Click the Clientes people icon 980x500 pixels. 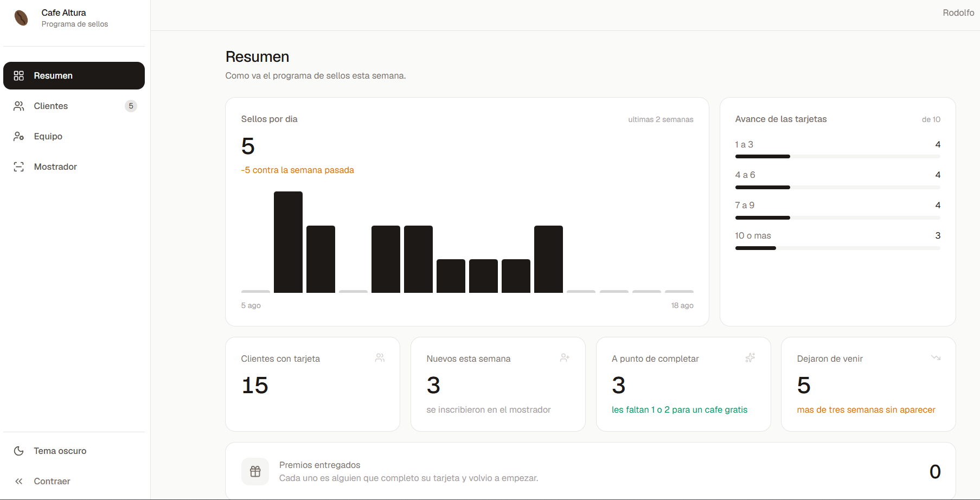19,106
